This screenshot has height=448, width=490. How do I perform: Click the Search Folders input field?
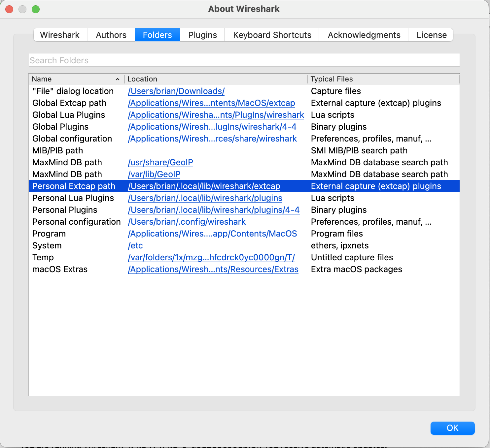244,60
